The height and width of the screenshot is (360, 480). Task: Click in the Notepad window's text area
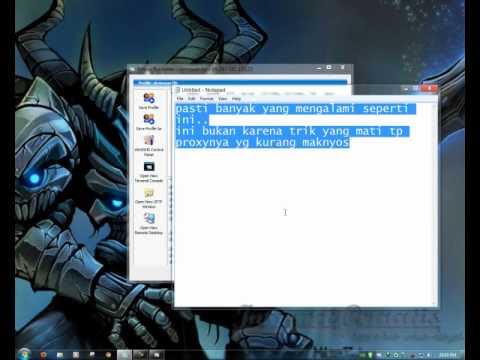click(x=305, y=204)
